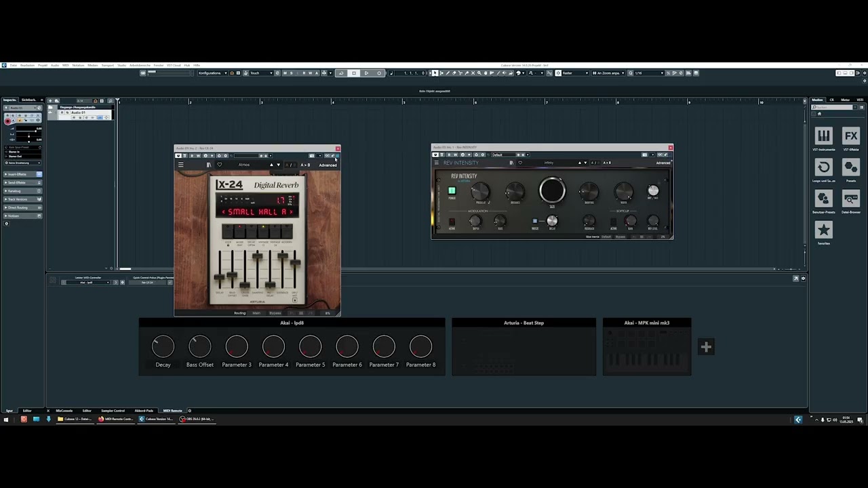Open the Studio menu

[121, 65]
